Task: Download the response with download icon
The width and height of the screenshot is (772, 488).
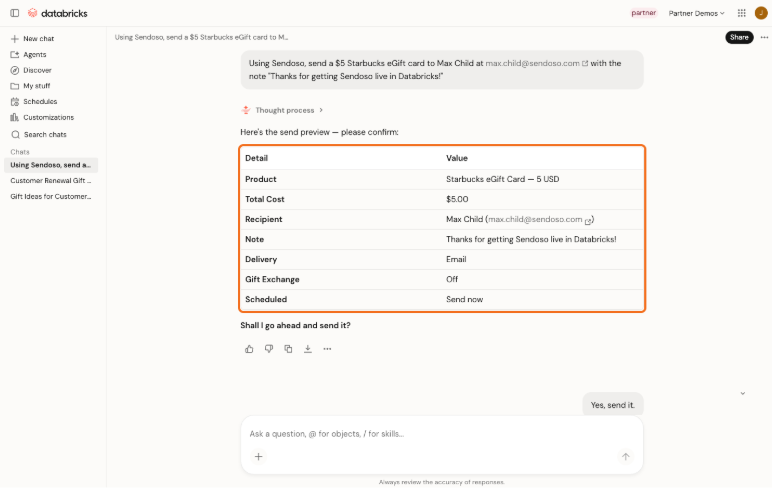Action: tap(308, 349)
